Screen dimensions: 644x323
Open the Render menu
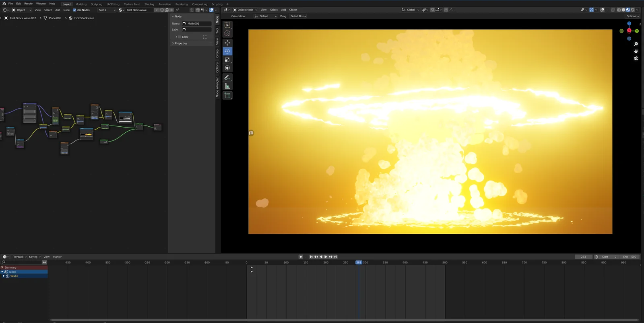pos(28,4)
